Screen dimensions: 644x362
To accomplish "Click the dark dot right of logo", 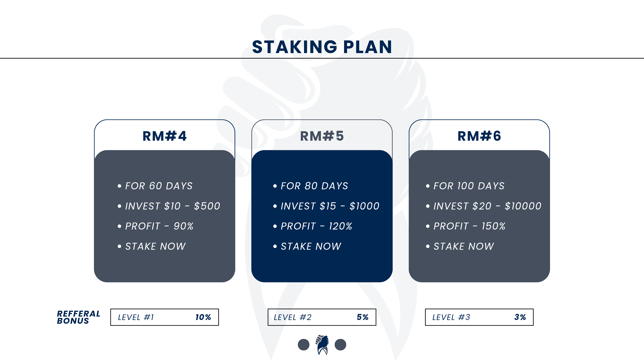I will click(340, 345).
